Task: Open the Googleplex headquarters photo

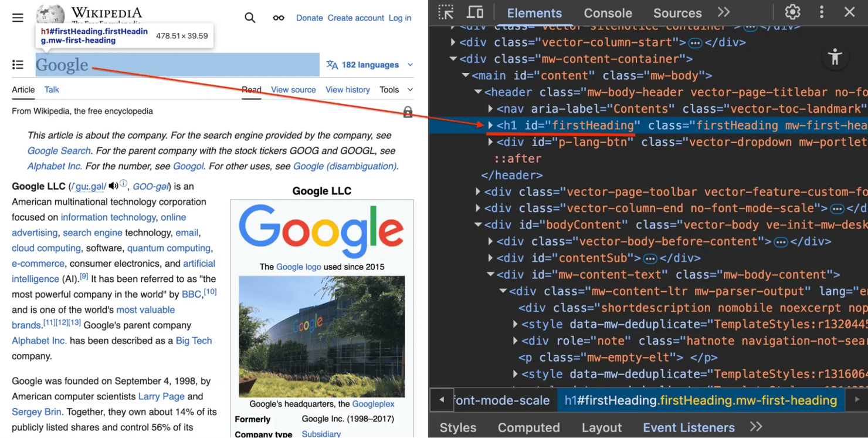Action: click(x=321, y=336)
